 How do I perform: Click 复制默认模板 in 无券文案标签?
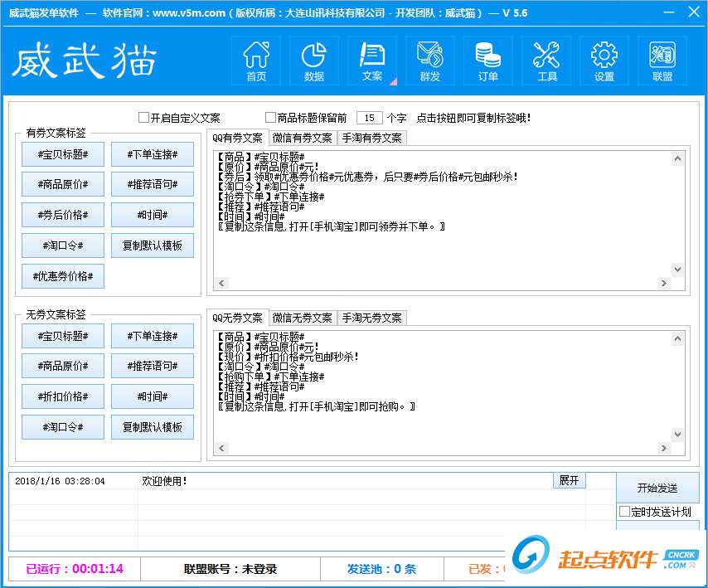(153, 427)
